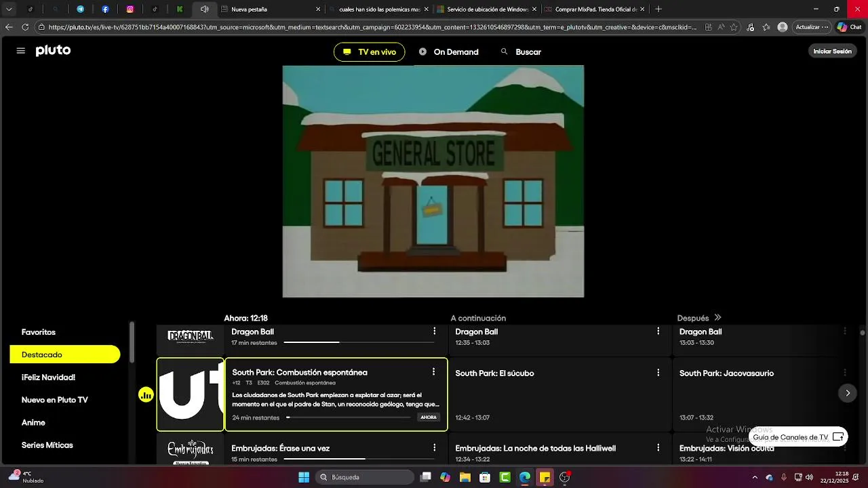The height and width of the screenshot is (488, 868).
Task: Click the taskbar Búsqueda search box
Action: pyautogui.click(x=364, y=477)
